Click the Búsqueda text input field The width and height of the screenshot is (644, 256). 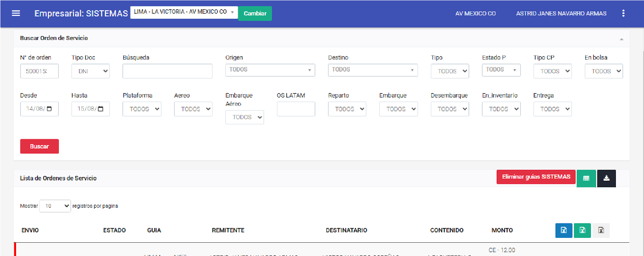(x=167, y=71)
